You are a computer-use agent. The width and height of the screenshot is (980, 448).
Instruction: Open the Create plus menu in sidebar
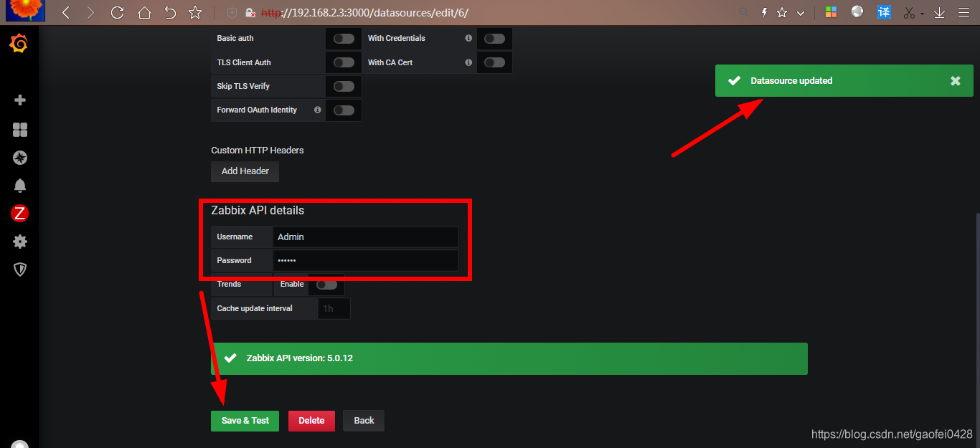point(20,100)
